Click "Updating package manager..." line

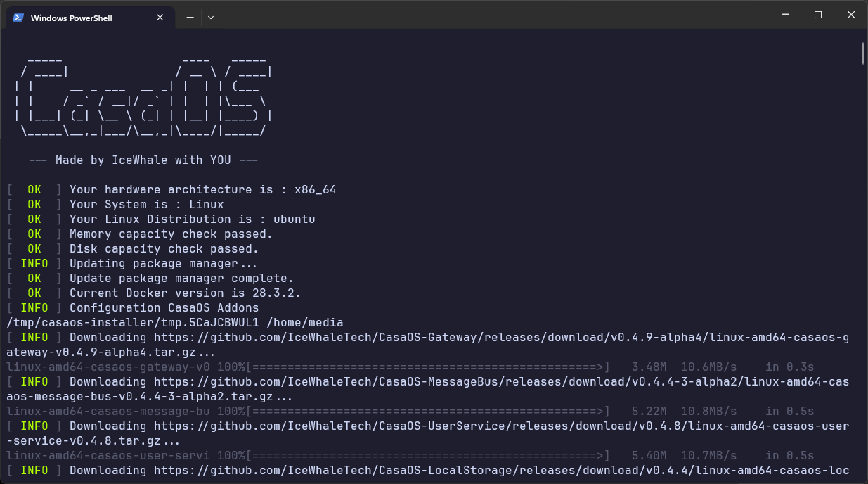164,264
